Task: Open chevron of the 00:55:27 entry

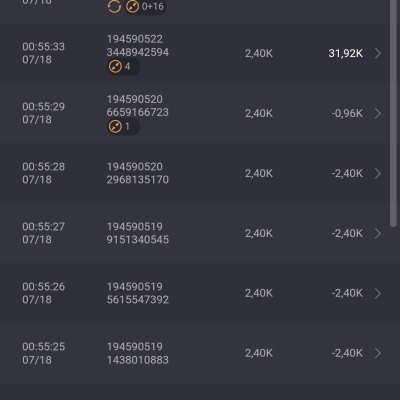Action: (378, 233)
